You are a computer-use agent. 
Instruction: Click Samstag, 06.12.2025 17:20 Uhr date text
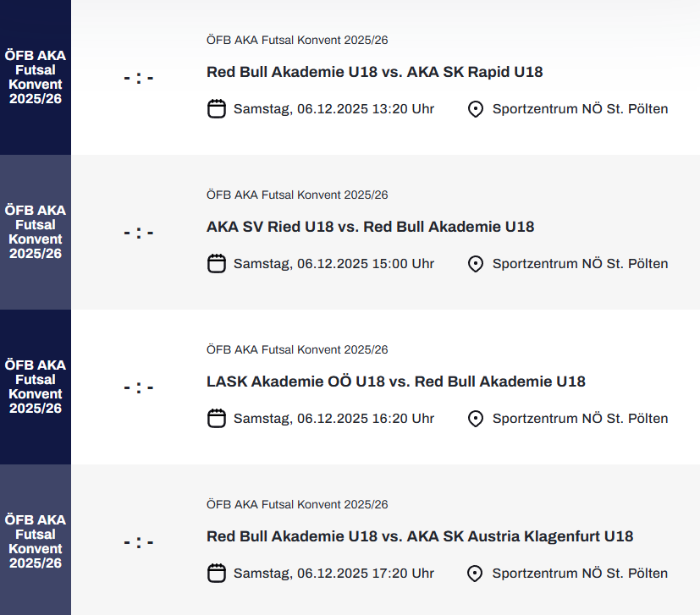[333, 573]
